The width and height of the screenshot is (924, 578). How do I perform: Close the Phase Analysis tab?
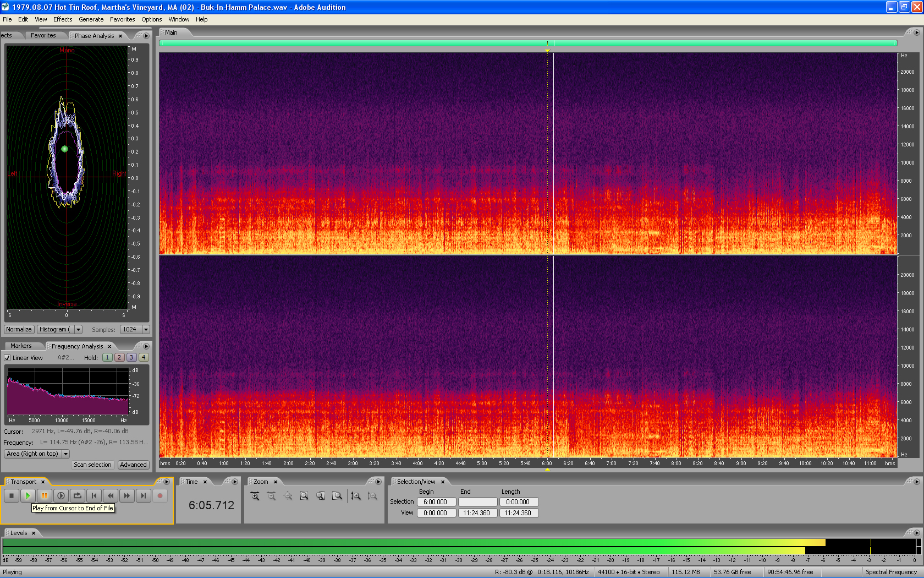[120, 36]
